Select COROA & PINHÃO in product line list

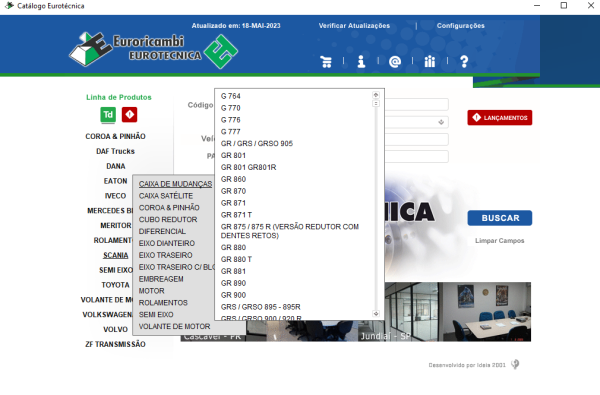(115, 136)
